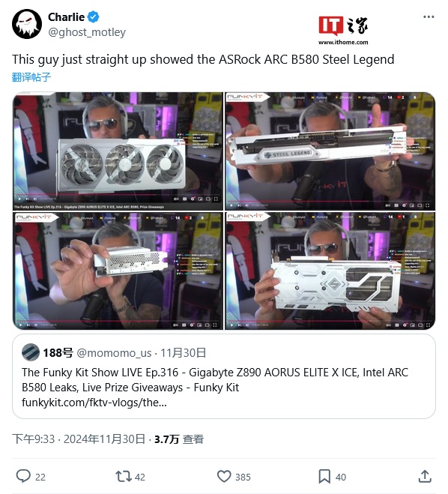Click the 3.7万 查看 view count
Image resolution: width=448 pixels, height=494 pixels.
(179, 439)
